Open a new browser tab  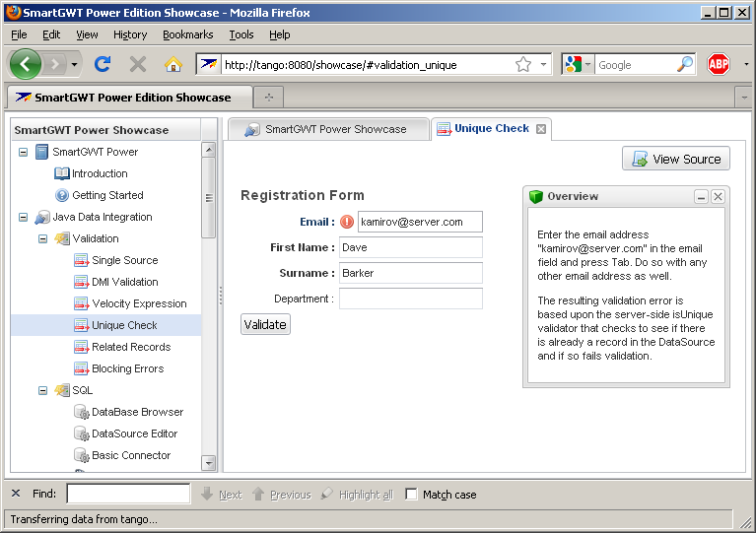click(x=268, y=98)
